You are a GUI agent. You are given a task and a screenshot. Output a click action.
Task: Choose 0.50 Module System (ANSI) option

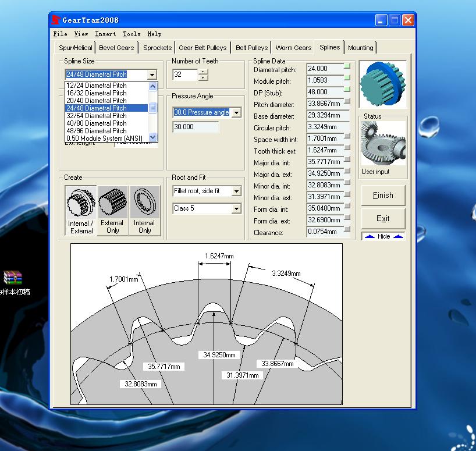coord(106,139)
